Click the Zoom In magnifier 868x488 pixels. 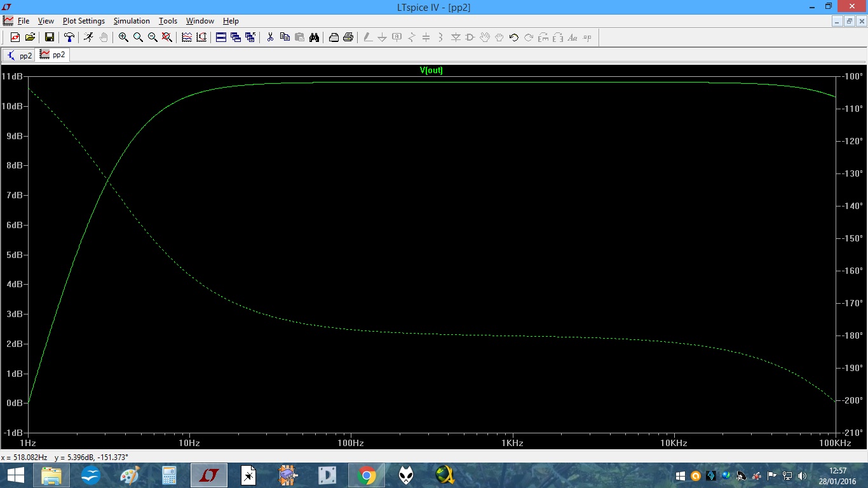point(123,37)
